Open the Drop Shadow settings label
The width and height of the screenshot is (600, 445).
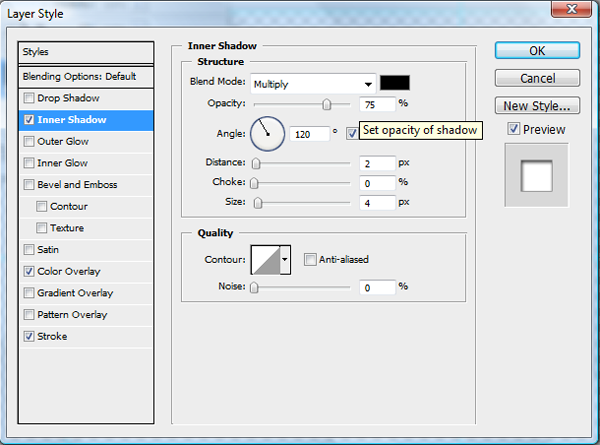pos(68,98)
